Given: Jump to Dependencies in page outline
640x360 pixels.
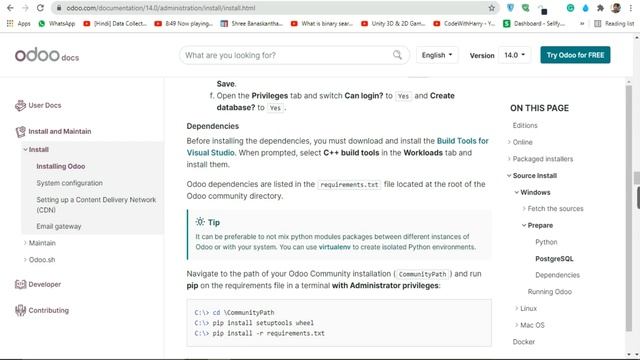Looking at the screenshot, I should 557,275.
